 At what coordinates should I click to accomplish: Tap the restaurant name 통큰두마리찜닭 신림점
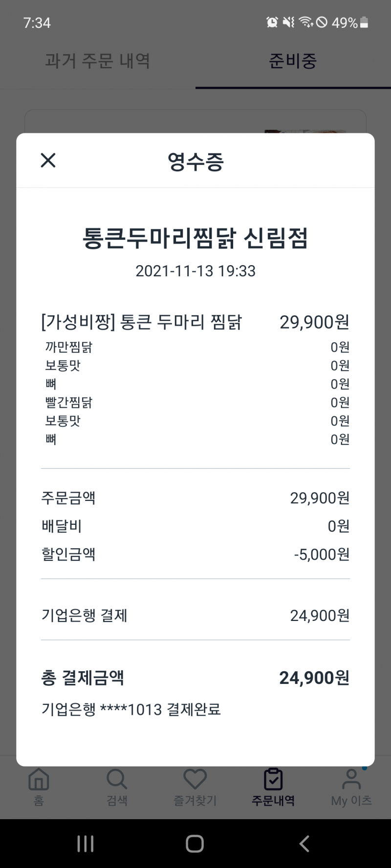click(x=195, y=239)
